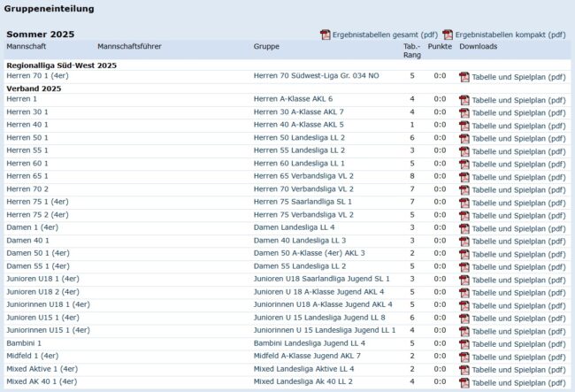Select team Herren 65 1
Viewport: 575px width, 392px height.
pos(27,176)
